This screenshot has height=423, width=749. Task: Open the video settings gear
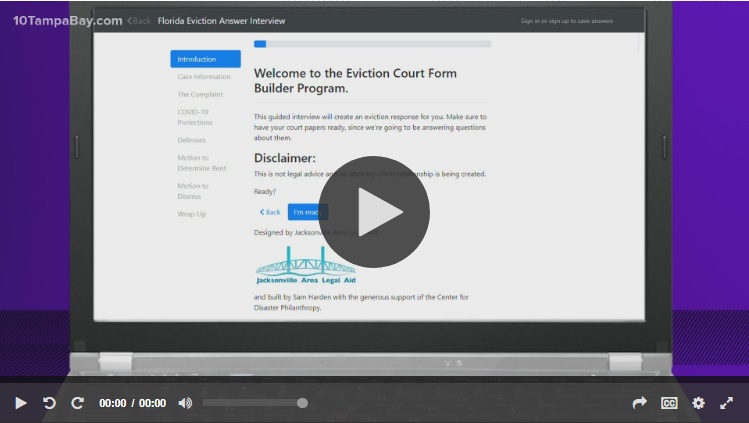tap(698, 403)
